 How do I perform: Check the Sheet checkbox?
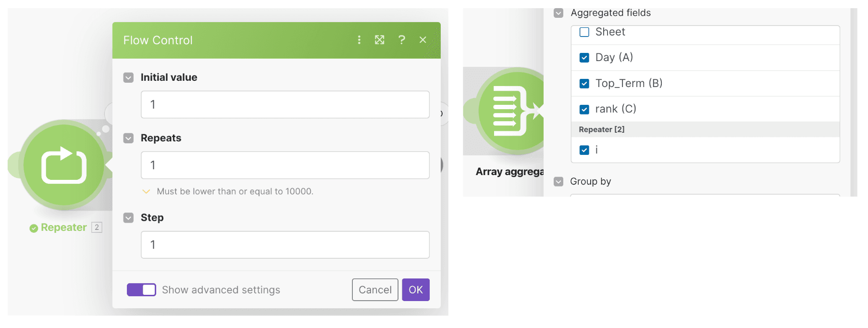[x=584, y=32]
